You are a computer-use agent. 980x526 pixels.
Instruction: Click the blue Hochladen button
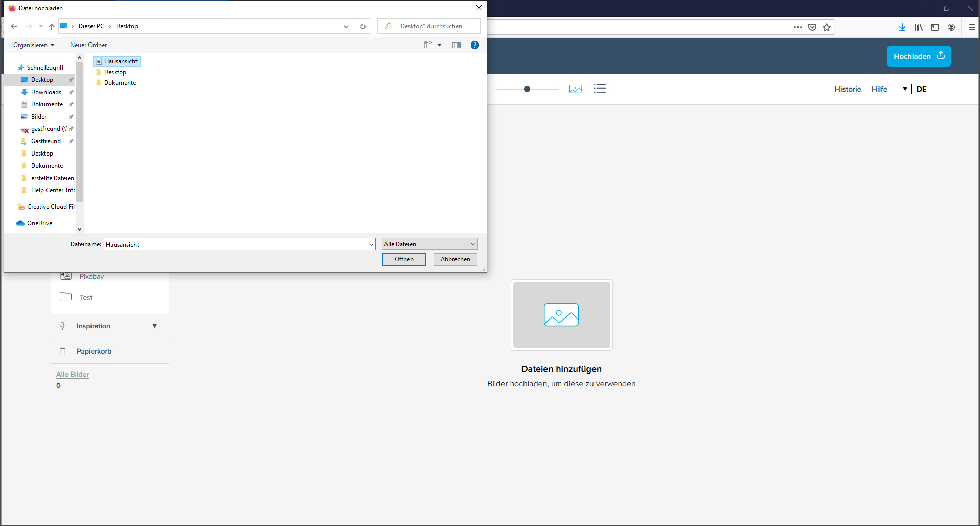click(919, 56)
